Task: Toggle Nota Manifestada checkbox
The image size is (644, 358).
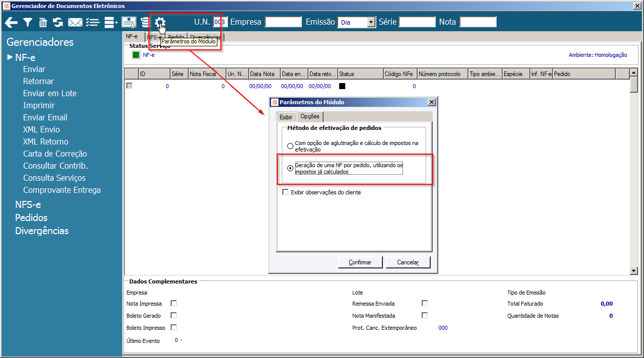Action: click(425, 315)
